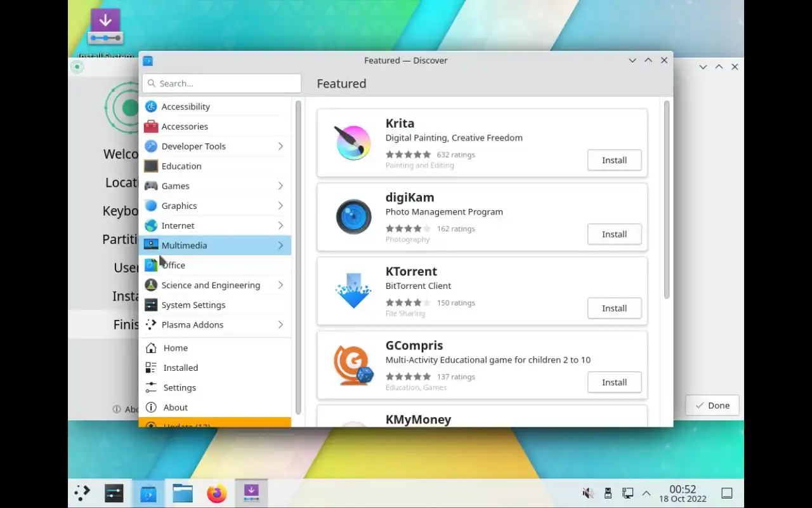Click the network tray icon
The height and width of the screenshot is (508, 812).
[627, 493]
